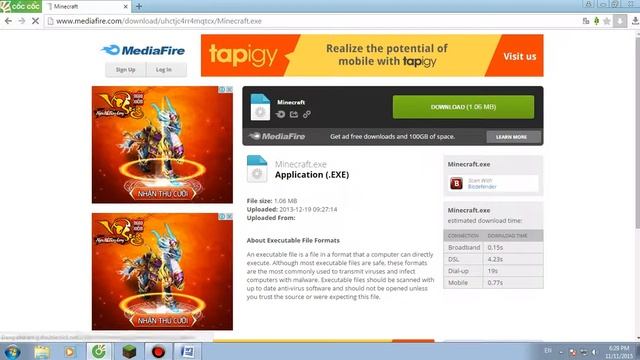This screenshot has width=640, height=360.
Task: Click About Executable File Formats heading
Action: [x=293, y=240]
